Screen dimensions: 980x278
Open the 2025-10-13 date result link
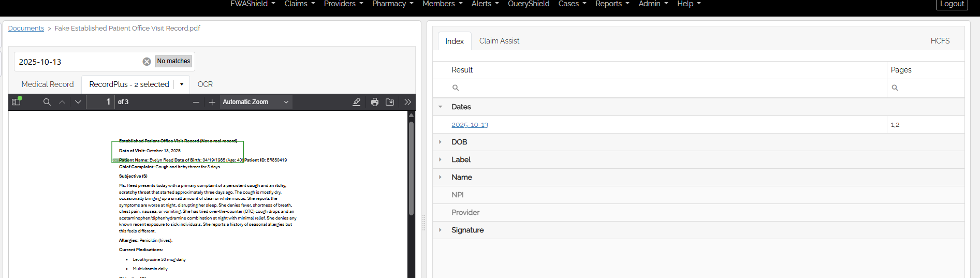(x=470, y=125)
